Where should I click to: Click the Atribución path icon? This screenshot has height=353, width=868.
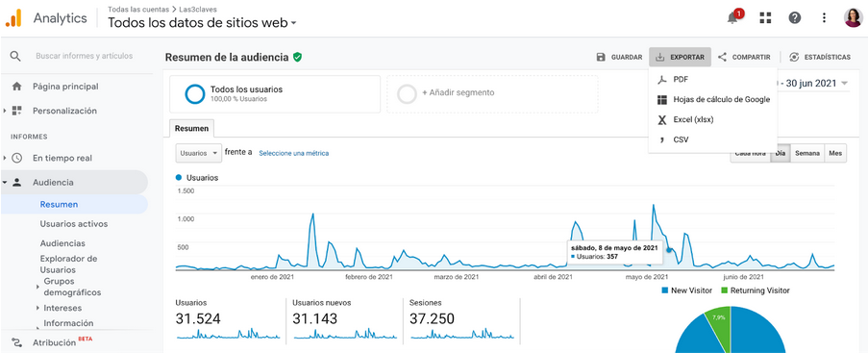(x=16, y=341)
